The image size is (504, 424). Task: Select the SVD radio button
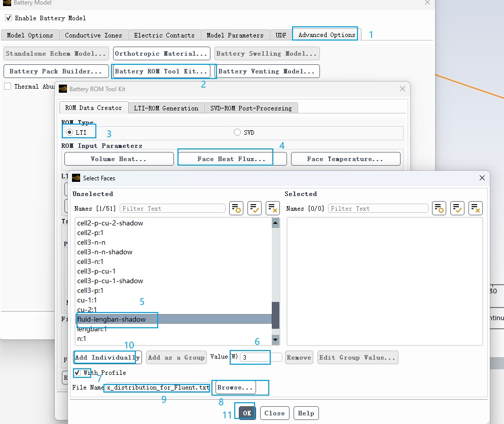coord(237,133)
